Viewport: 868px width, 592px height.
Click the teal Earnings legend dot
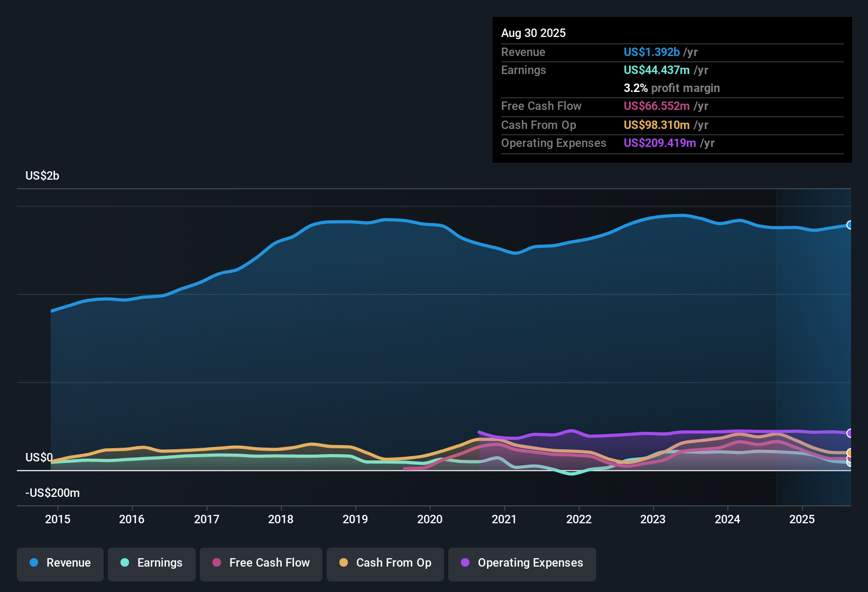125,563
